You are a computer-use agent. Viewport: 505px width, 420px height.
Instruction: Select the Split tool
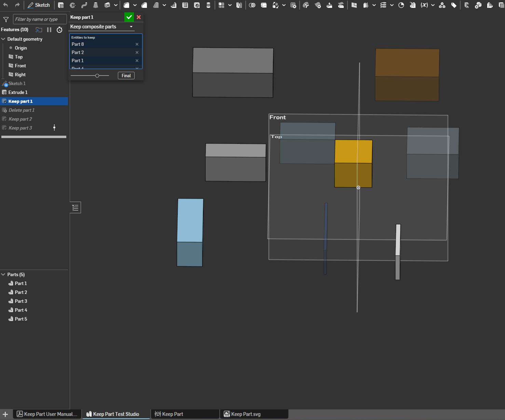264,5
